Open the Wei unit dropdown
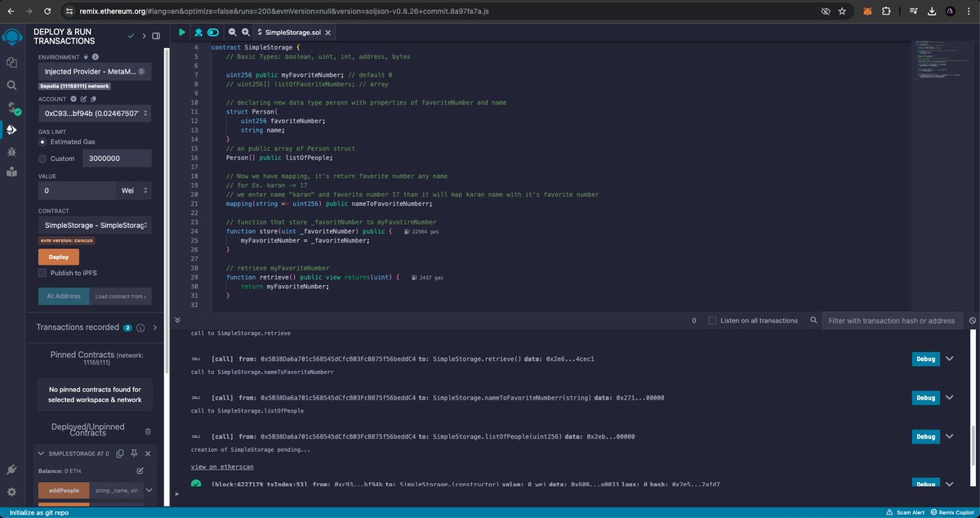 133,190
